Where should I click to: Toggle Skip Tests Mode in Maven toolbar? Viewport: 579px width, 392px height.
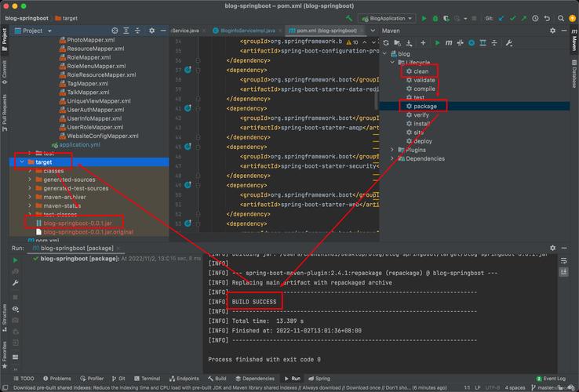pos(472,43)
